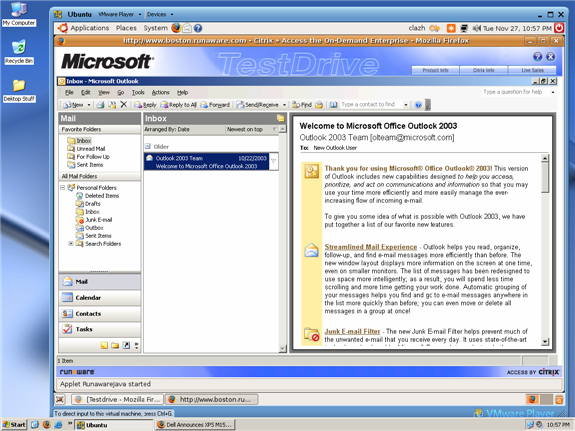Open the Ubuntu Applications menu

pos(89,28)
